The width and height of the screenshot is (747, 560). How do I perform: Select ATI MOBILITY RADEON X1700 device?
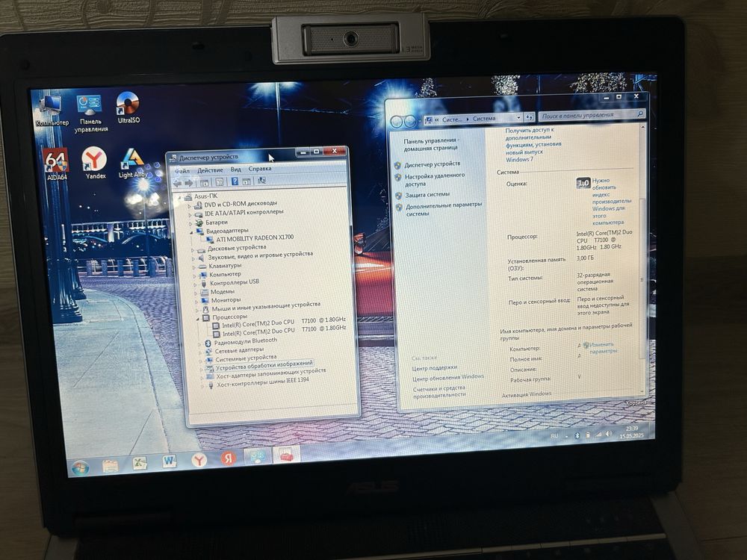pos(255,239)
